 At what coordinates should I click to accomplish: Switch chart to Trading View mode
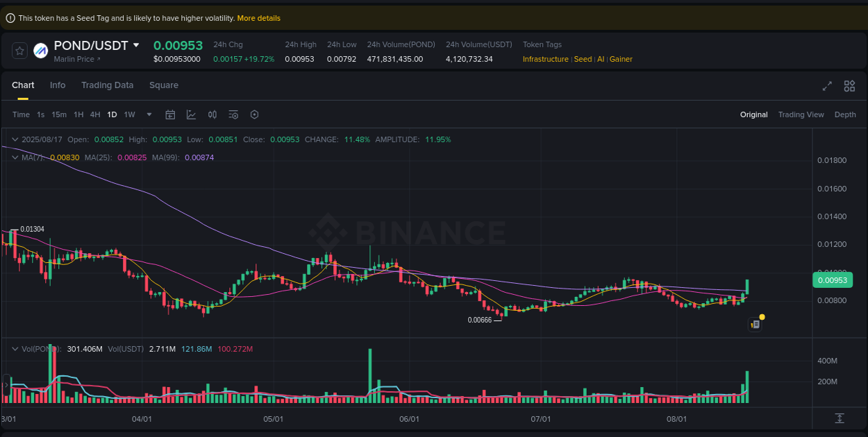coord(801,114)
